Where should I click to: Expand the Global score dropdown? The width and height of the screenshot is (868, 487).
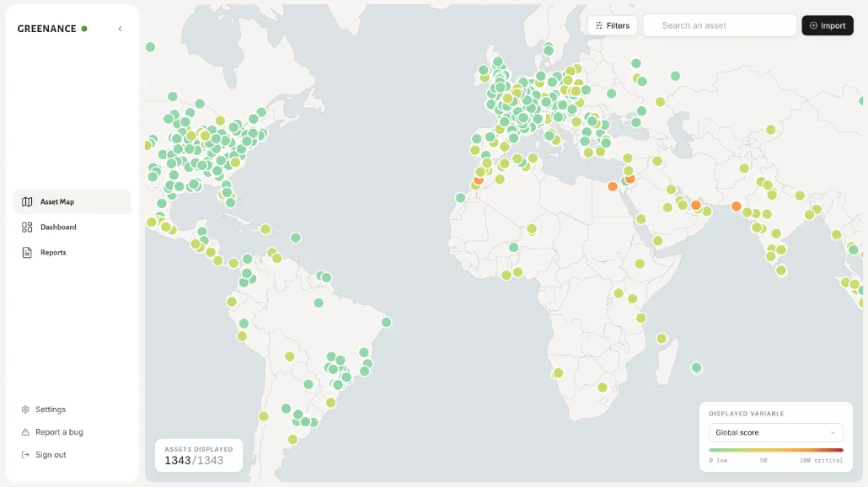coord(775,433)
